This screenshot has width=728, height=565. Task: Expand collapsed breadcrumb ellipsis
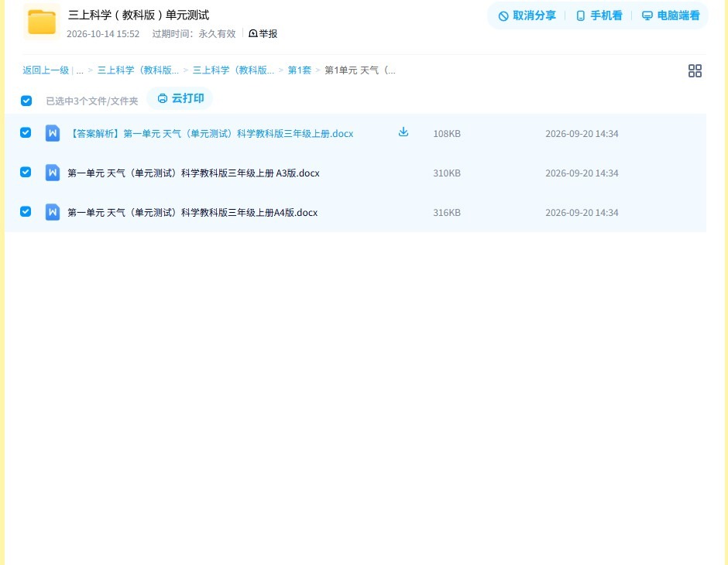[80, 70]
